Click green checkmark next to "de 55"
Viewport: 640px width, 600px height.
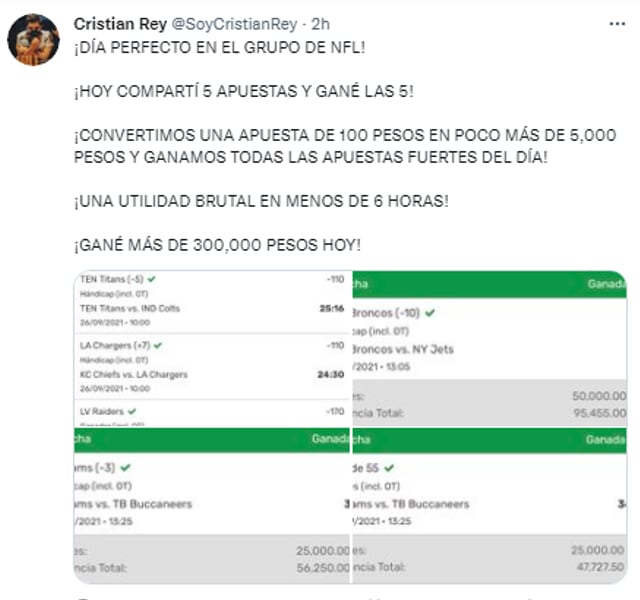click(x=388, y=467)
